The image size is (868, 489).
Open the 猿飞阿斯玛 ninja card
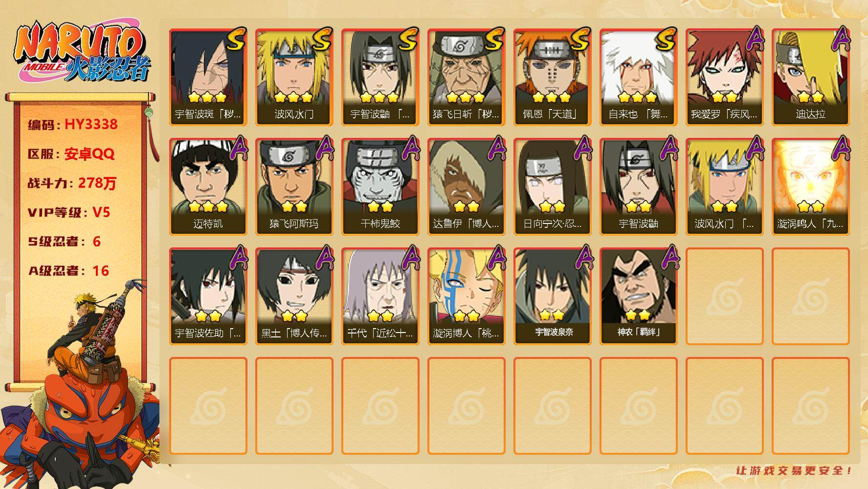(294, 186)
